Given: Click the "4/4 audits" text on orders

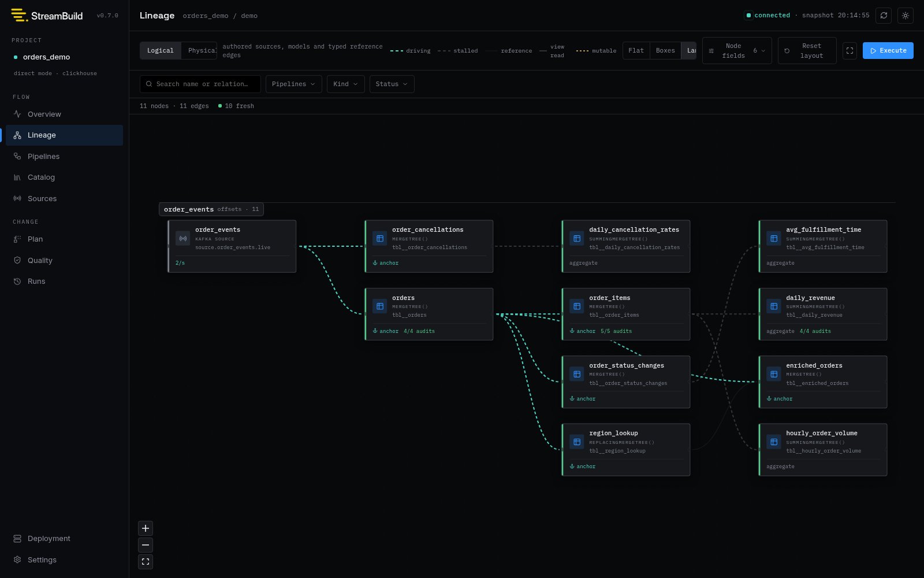Looking at the screenshot, I should (x=419, y=331).
